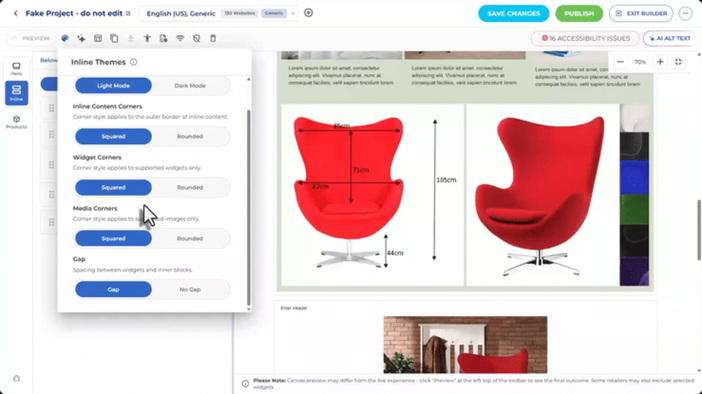Open the themes palette icon in toolbar
The width and height of the screenshot is (702, 394).
pyautogui.click(x=65, y=39)
